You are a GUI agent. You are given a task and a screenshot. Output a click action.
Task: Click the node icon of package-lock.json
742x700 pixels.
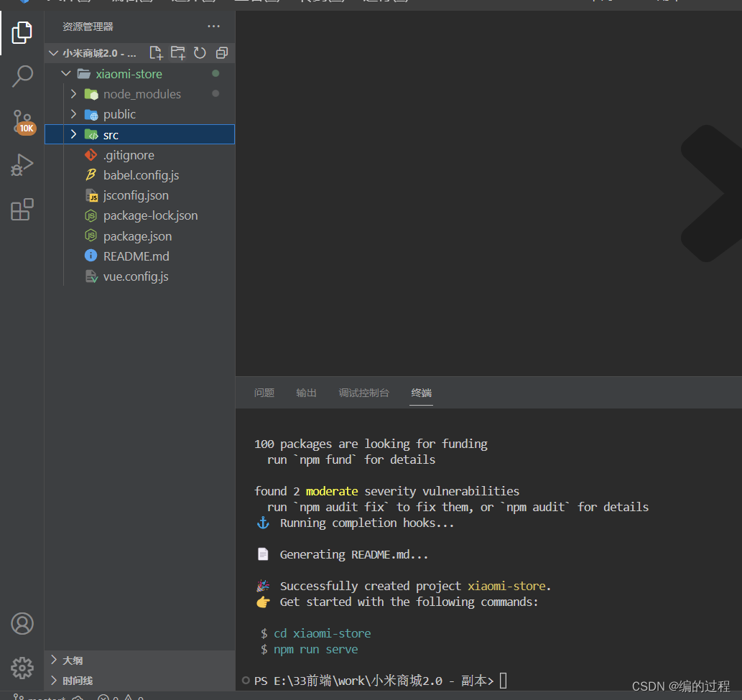pyautogui.click(x=91, y=215)
